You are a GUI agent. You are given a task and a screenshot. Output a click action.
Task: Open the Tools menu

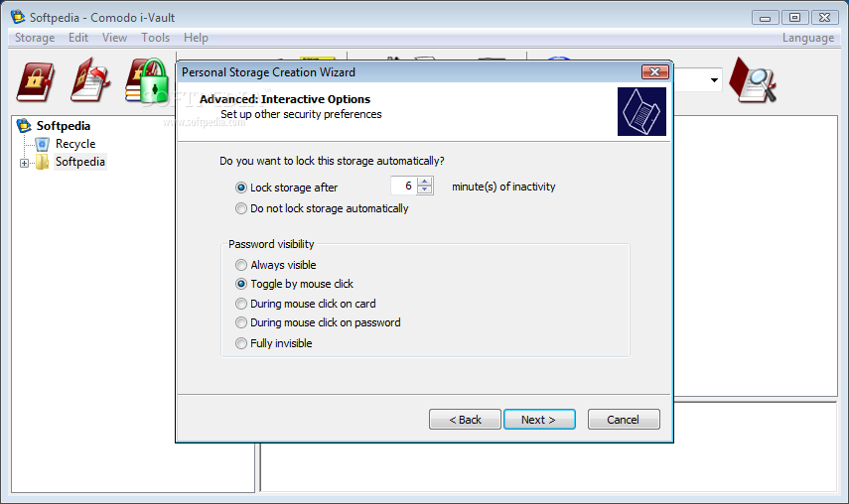pyautogui.click(x=155, y=38)
